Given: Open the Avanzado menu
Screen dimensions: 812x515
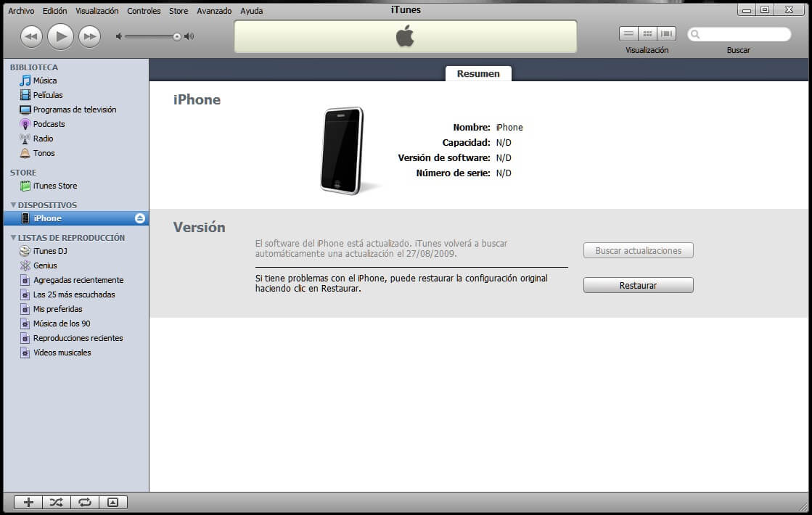Looking at the screenshot, I should pos(214,11).
